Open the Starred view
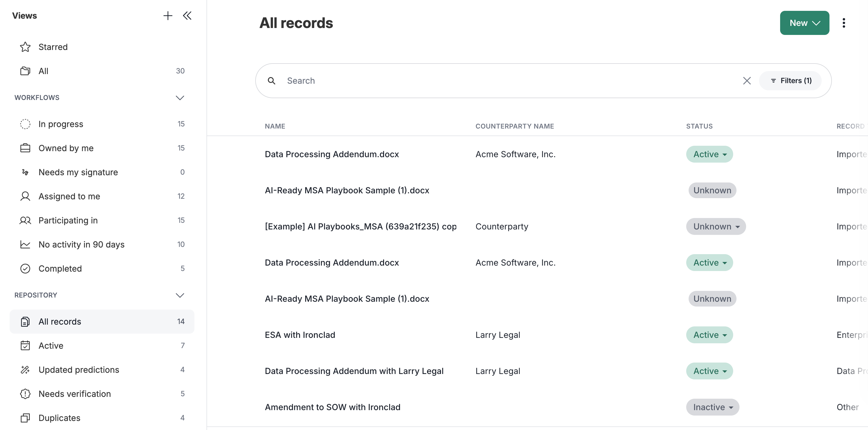 pos(102,47)
